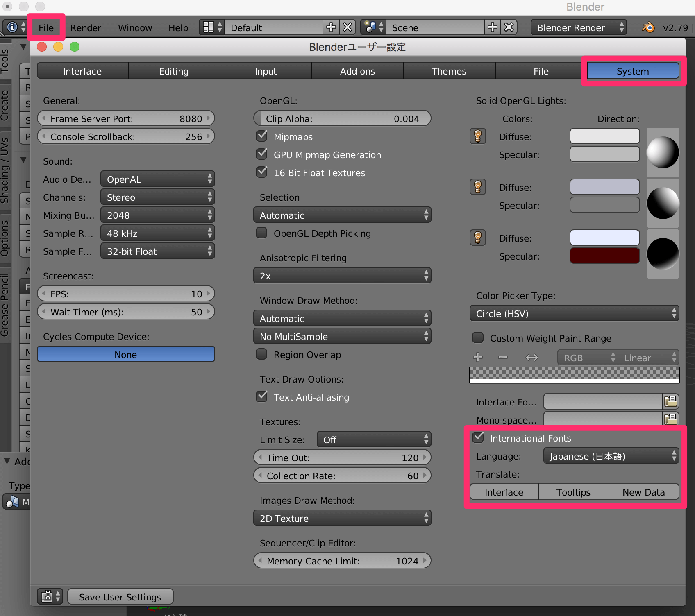Click the Blender logo icon
Viewport: 695px width, 616px height.
(648, 27)
